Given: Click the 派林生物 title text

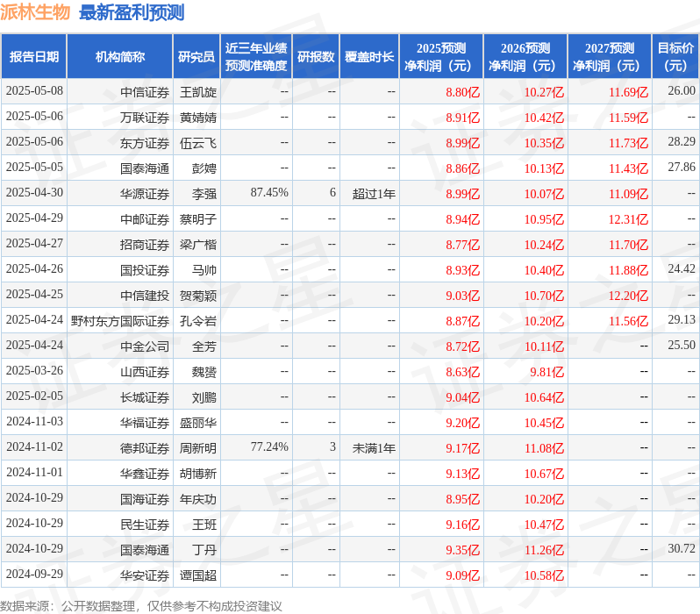Looking at the screenshot, I should (35, 12).
